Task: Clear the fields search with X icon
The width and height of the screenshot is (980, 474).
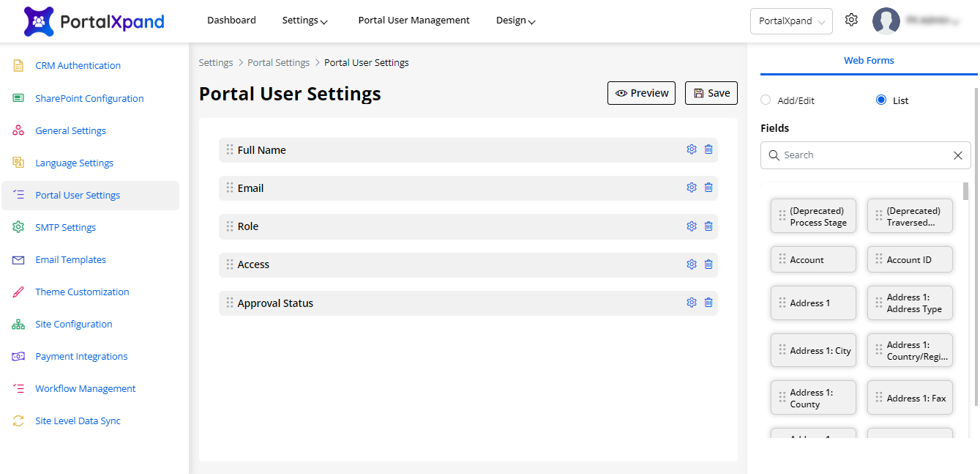Action: pyautogui.click(x=957, y=155)
